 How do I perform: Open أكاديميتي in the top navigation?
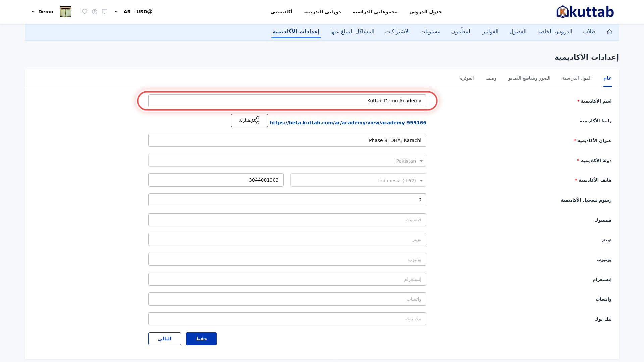click(281, 12)
